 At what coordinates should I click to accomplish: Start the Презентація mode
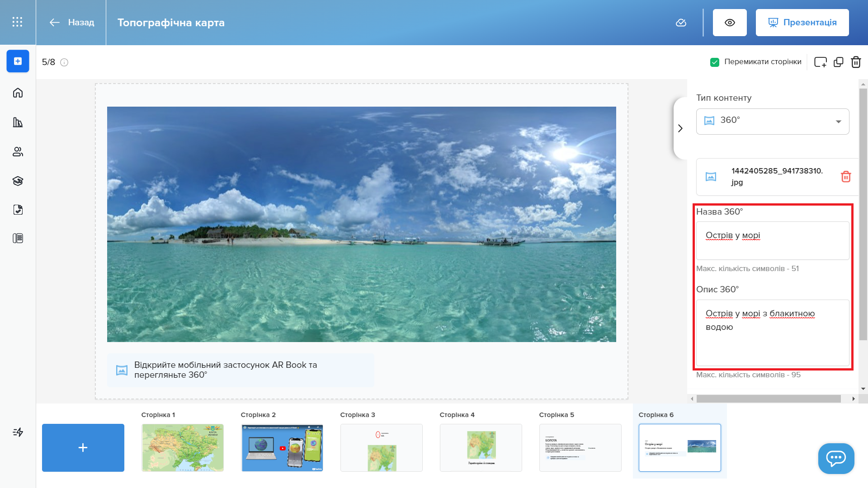pos(802,23)
